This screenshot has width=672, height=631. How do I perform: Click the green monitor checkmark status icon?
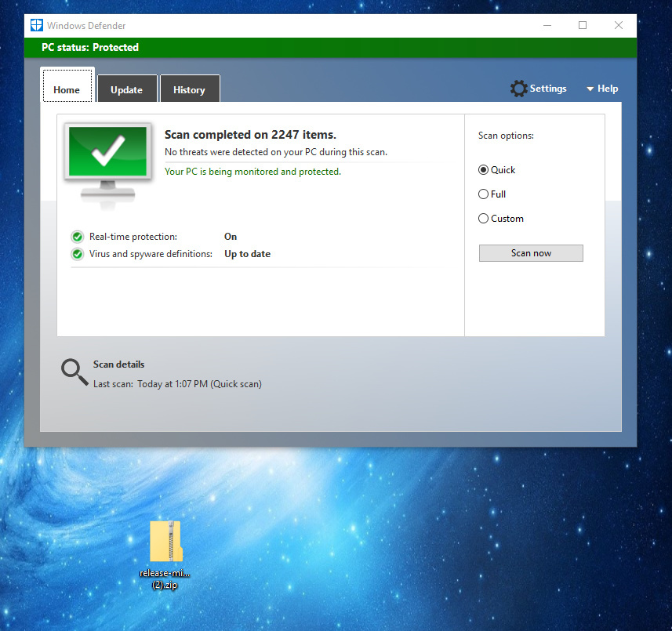[107, 154]
